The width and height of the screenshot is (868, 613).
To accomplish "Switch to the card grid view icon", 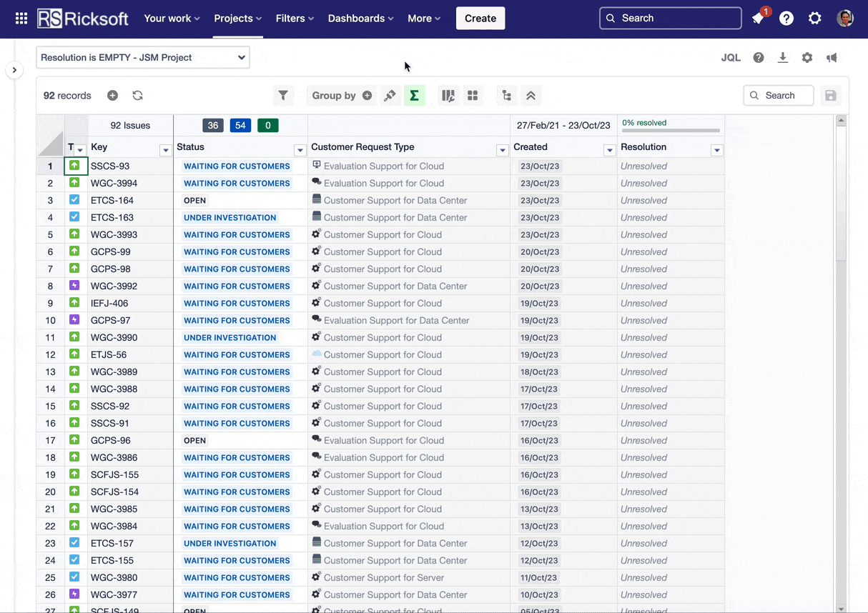I will pyautogui.click(x=473, y=96).
